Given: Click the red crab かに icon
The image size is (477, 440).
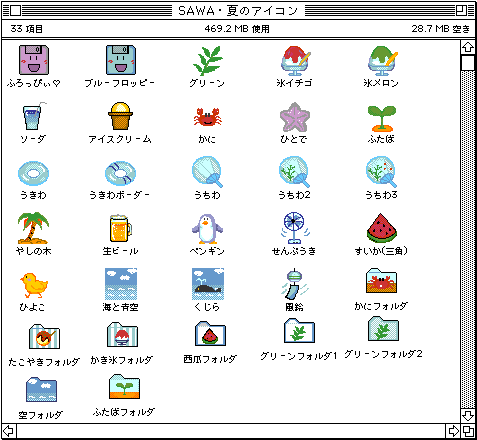Looking at the screenshot, I should (x=207, y=117).
